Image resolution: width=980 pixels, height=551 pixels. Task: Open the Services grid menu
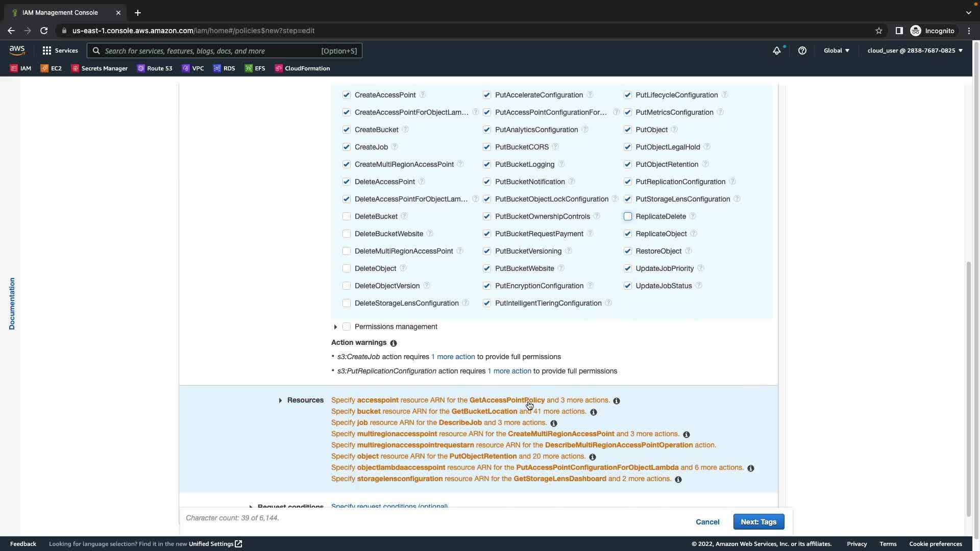tap(60, 51)
